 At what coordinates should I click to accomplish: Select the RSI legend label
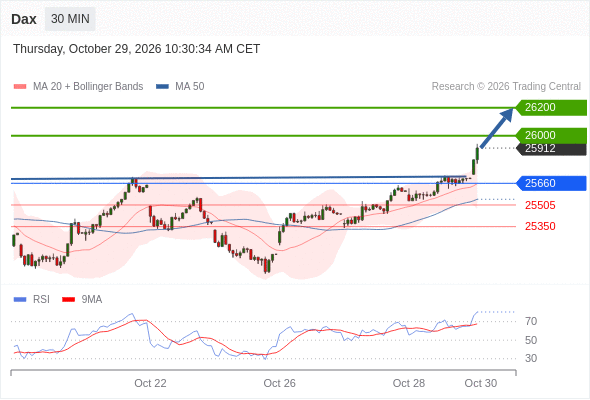click(x=41, y=300)
